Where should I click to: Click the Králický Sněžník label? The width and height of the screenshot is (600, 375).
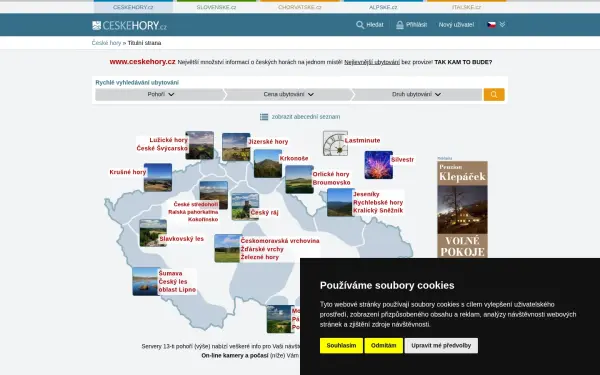point(378,210)
